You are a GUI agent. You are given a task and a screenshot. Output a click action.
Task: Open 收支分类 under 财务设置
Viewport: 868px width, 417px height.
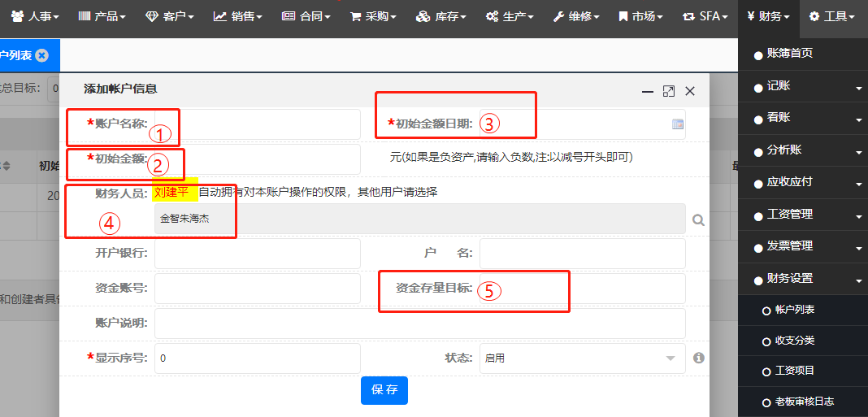point(803,341)
